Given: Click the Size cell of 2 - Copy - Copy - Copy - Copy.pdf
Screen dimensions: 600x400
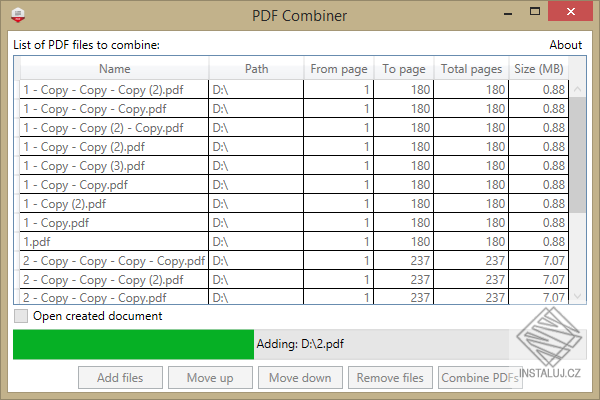Looking at the screenshot, I should point(538,261).
